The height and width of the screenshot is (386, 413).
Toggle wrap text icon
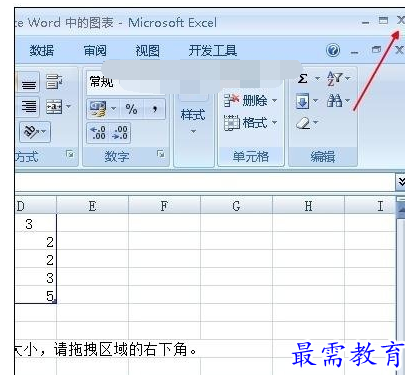[x=53, y=81]
